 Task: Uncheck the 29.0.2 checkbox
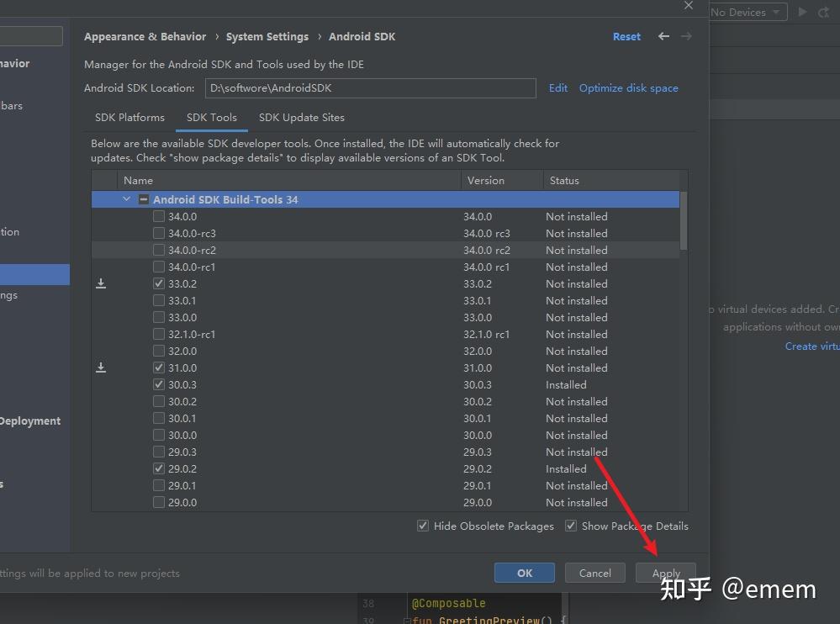pos(159,468)
